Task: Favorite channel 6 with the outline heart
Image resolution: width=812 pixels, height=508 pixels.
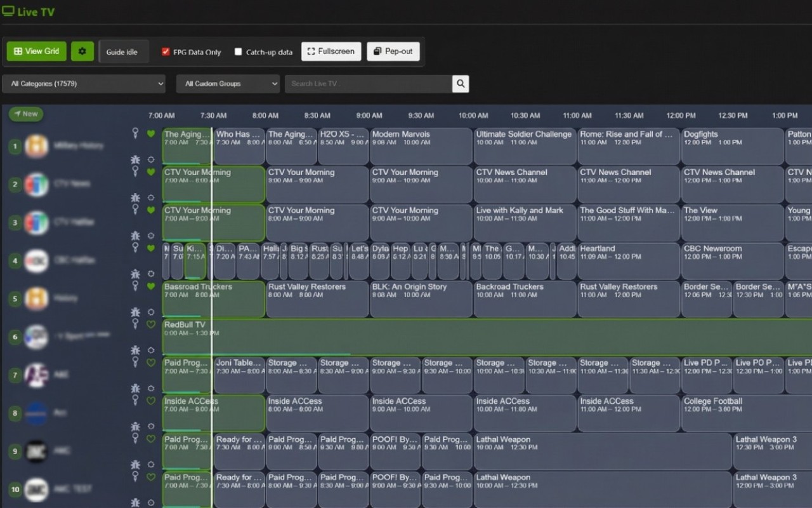Action: tap(151, 324)
